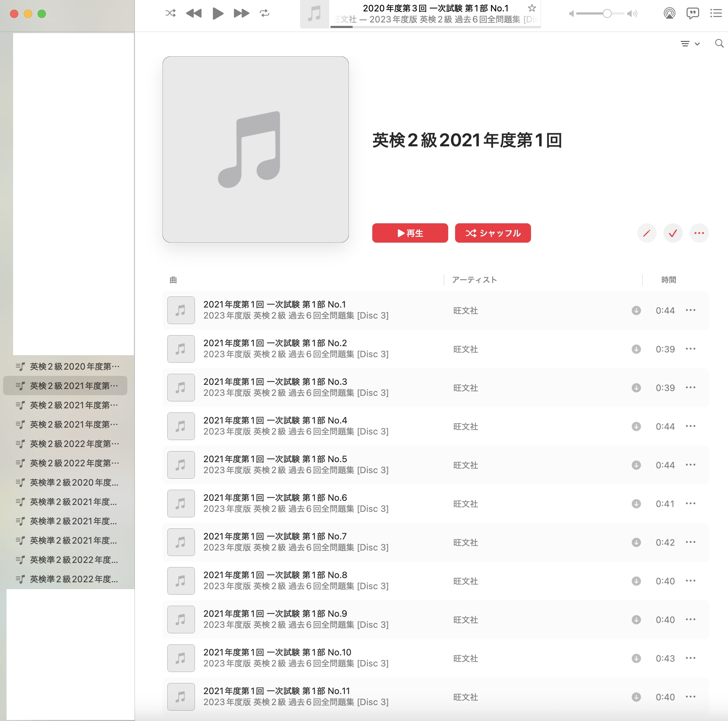Open more options for track No.11
This screenshot has width=728, height=721.
(690, 696)
